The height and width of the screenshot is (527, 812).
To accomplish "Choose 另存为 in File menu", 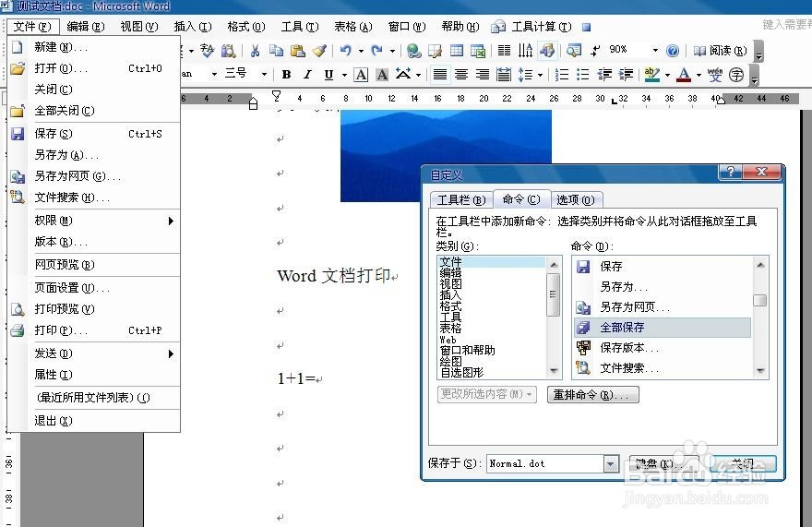I will tap(94, 155).
